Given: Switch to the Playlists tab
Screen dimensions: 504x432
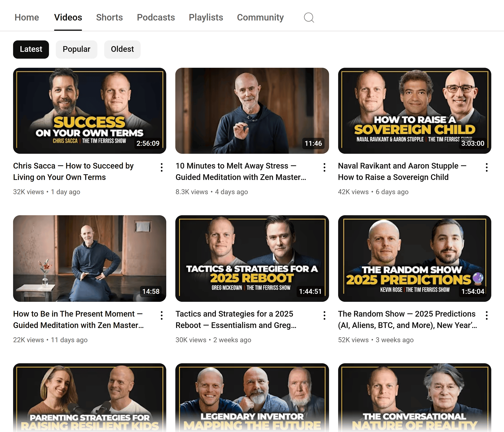Looking at the screenshot, I should point(206,18).
